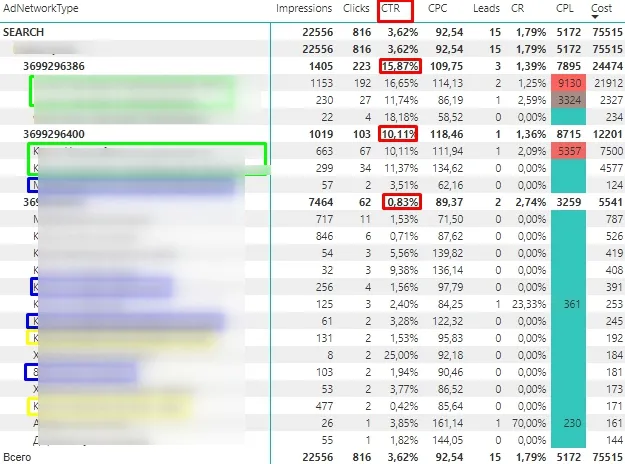Viewport: 625px width, 464px height.
Task: Sort by the Impressions column header
Action: coord(304,8)
